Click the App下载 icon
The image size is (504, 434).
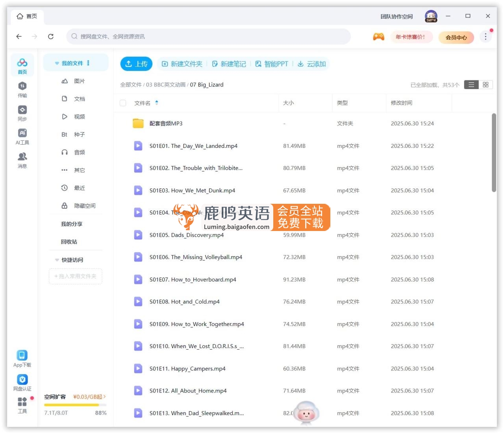(x=22, y=355)
